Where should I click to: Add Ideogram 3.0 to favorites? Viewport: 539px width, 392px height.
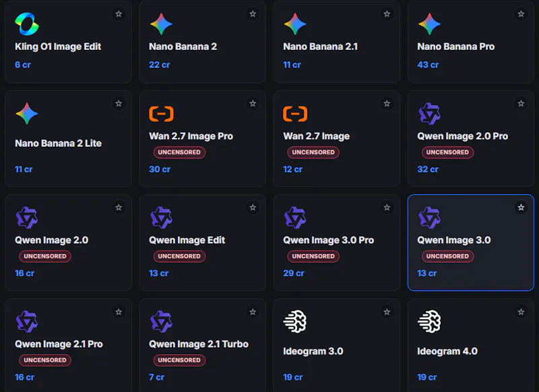(x=387, y=312)
